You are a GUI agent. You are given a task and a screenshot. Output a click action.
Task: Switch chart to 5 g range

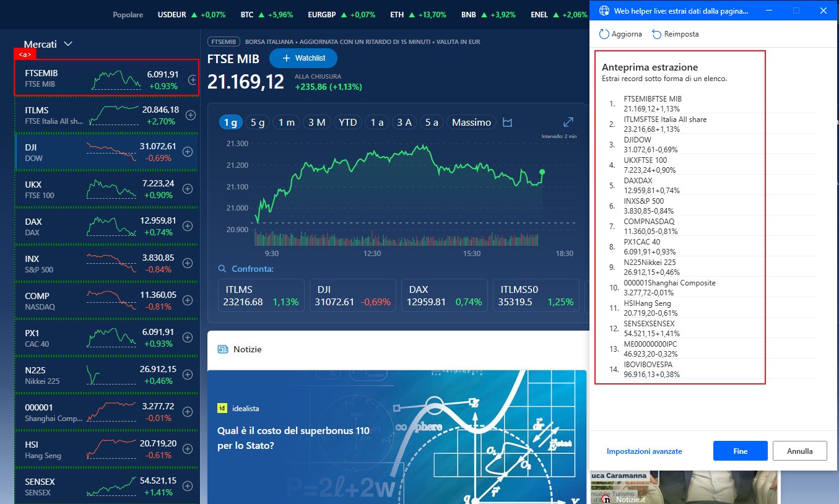coord(258,123)
